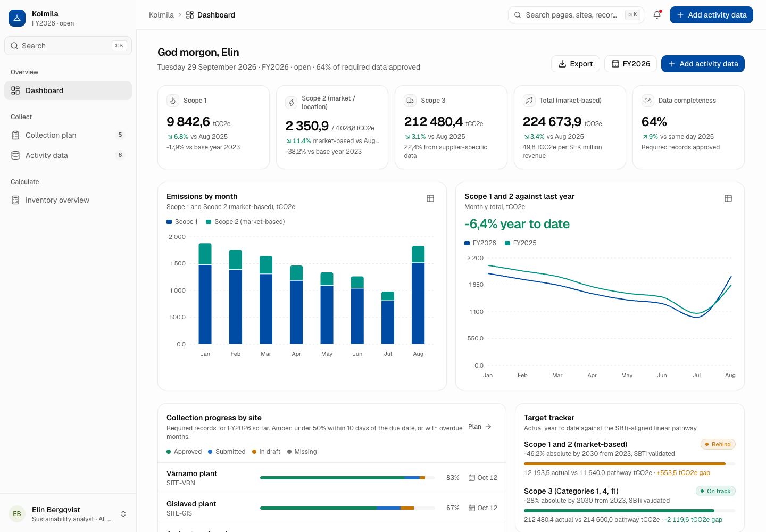Click the Inventory overview calculator icon

click(15, 200)
